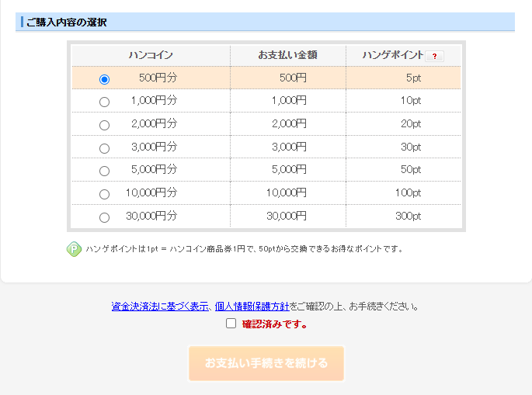Click the お支払い金額 column header

(x=287, y=55)
